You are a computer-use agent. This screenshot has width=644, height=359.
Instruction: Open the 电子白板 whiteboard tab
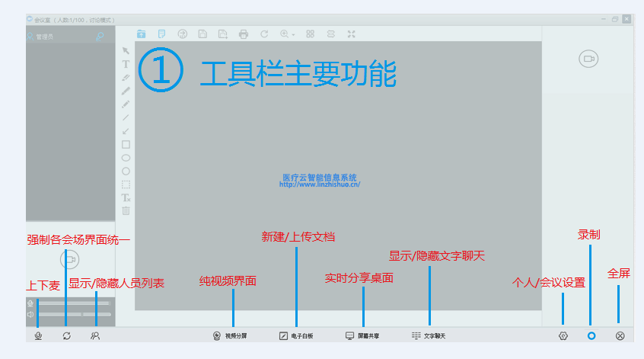[296, 336]
